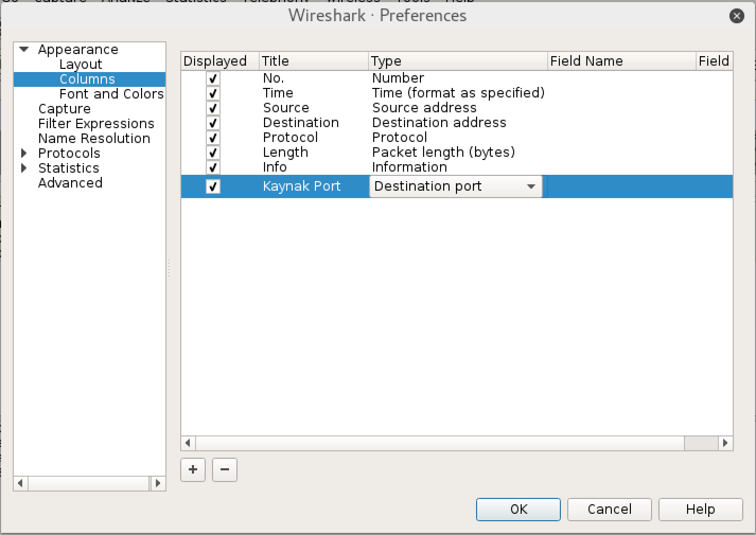
Task: Open Help for preferences
Action: (701, 510)
